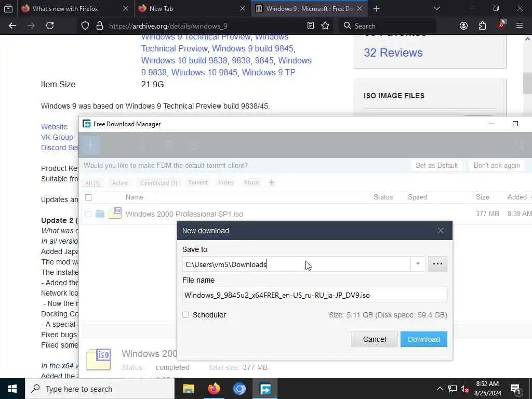Open the Firefox account icon
The width and height of the screenshot is (532, 399).
(x=463, y=26)
